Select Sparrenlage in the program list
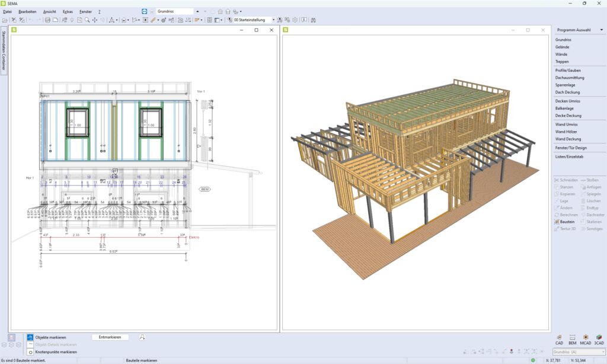The image size is (607, 364). 565,85
